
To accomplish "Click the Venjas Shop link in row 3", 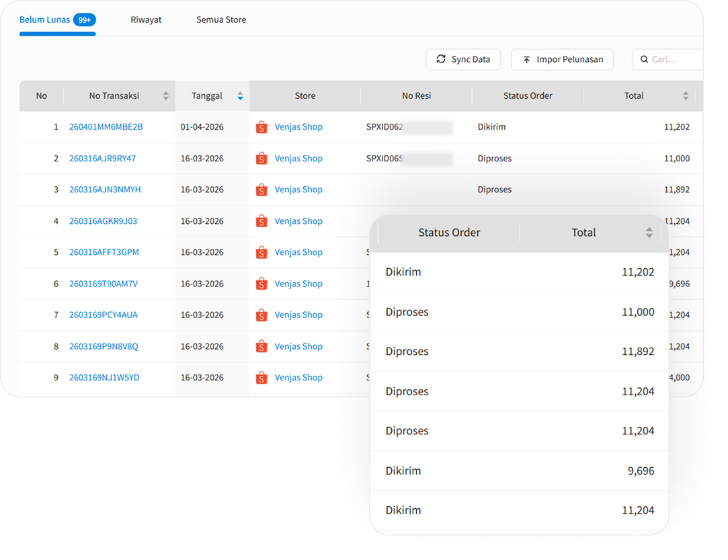I will 298,189.
